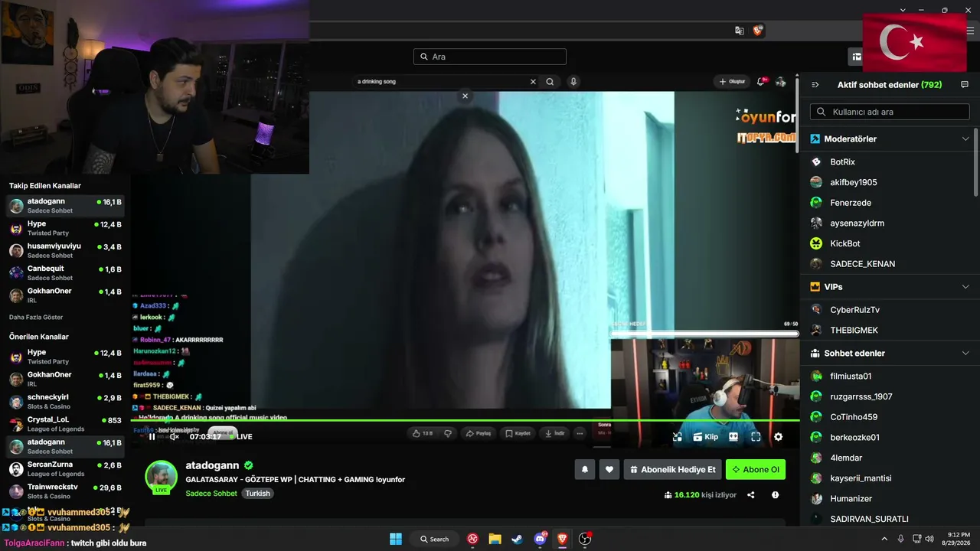The image size is (980, 551).
Task: Switch back to chat view icon
Action: [x=965, y=85]
